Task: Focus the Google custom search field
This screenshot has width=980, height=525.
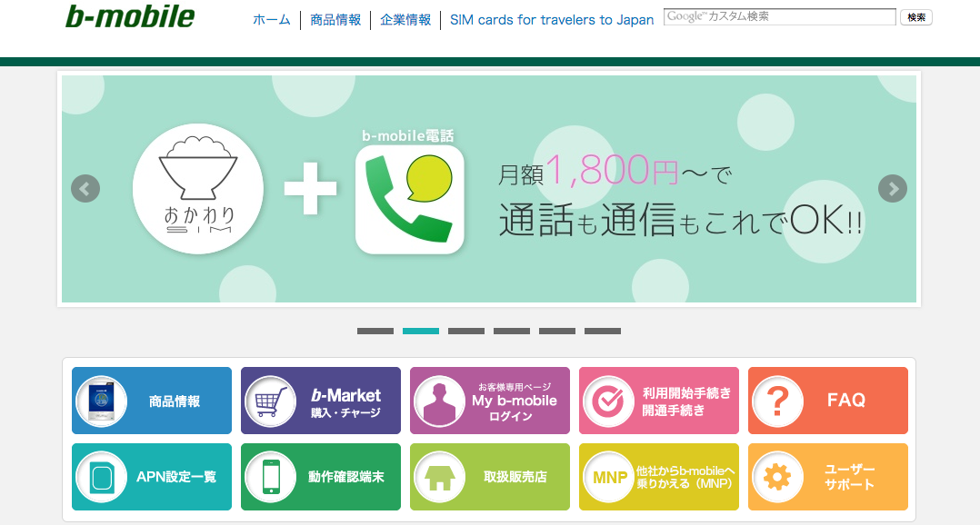Action: pos(779,17)
